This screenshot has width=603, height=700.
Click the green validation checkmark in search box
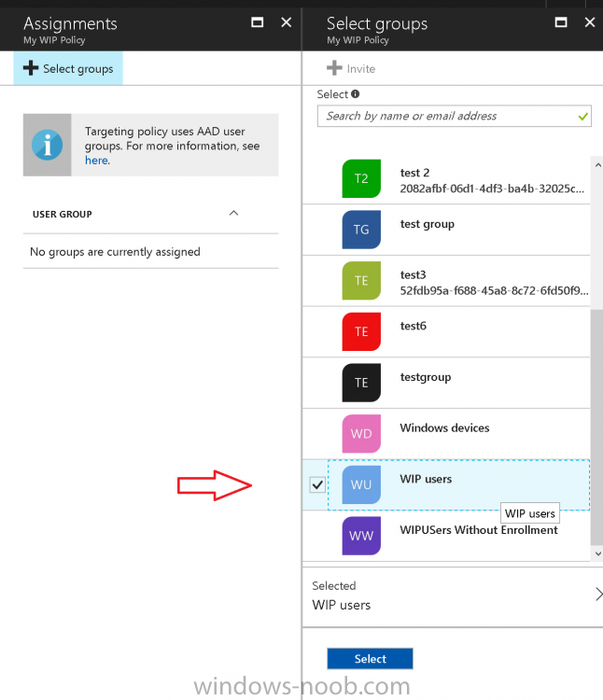pos(582,117)
